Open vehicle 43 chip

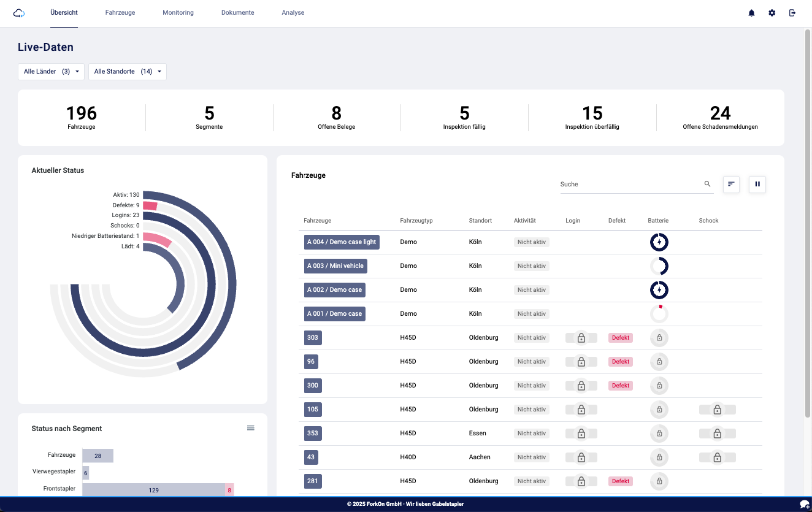pos(311,457)
